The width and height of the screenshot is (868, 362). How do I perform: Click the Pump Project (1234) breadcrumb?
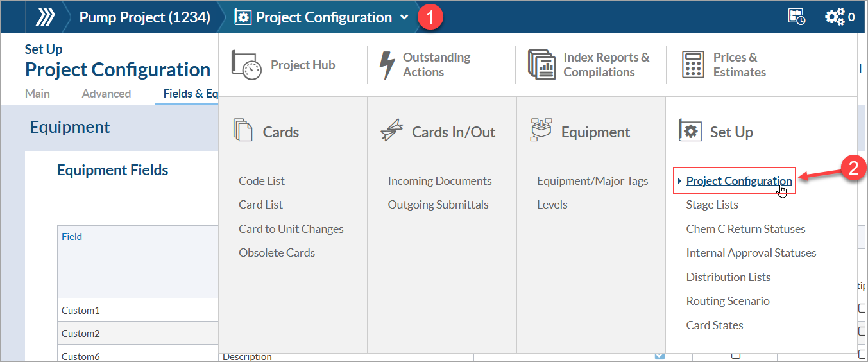[x=144, y=17]
